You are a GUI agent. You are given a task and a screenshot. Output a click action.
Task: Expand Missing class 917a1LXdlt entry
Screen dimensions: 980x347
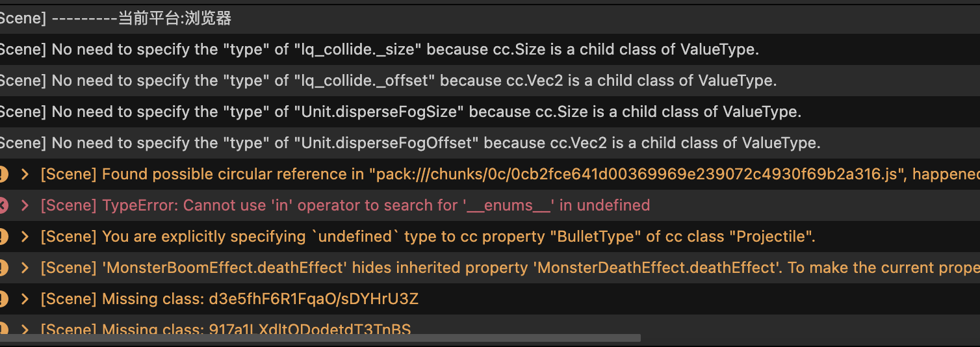pos(25,329)
